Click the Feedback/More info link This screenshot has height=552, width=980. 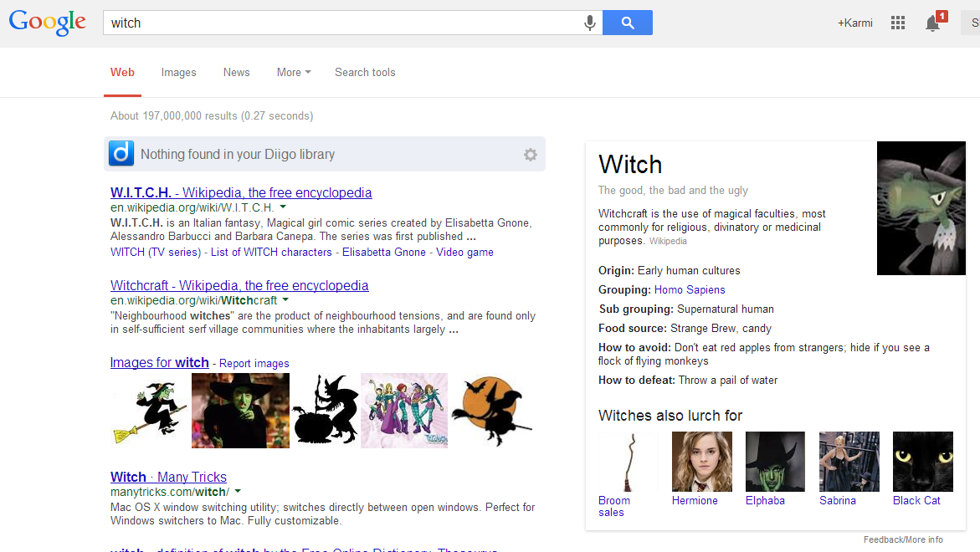pos(903,539)
